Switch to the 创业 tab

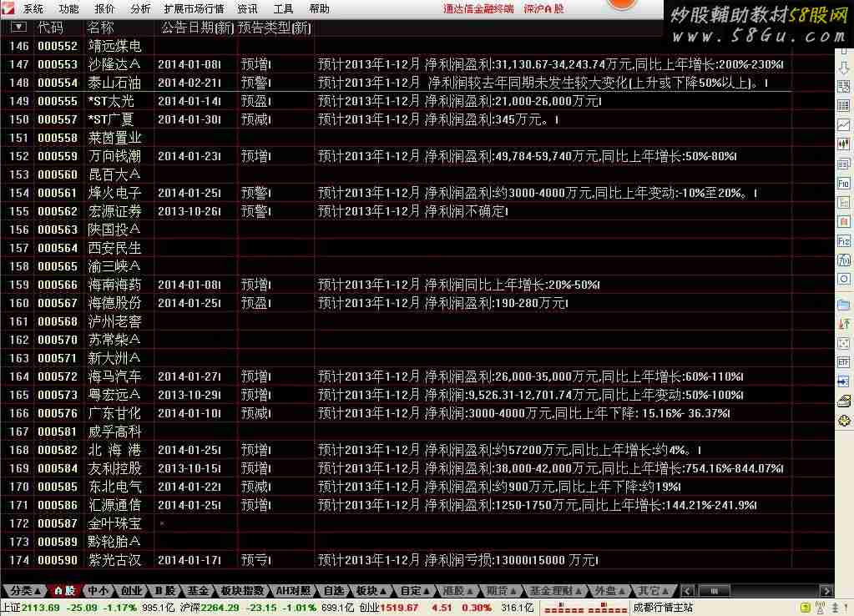(131, 591)
